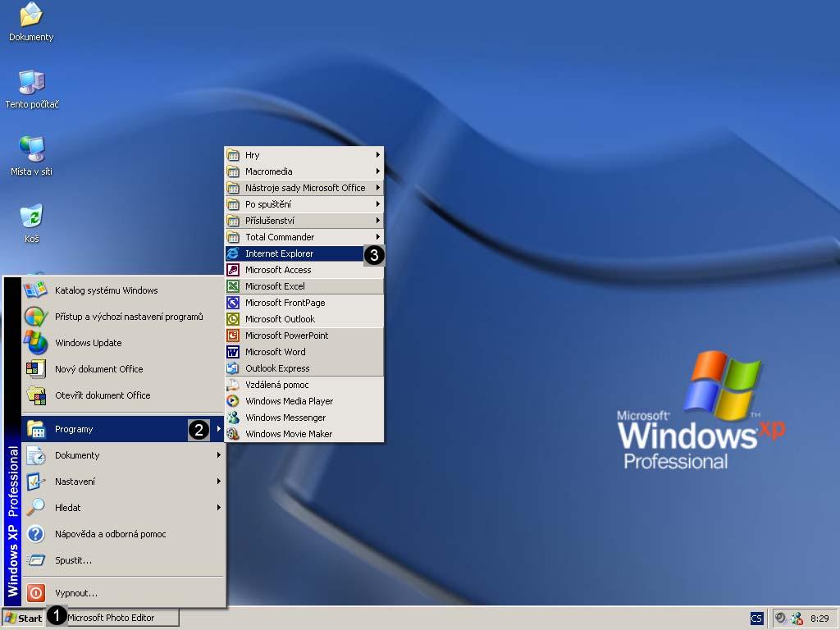
Task: Click the Microsoft PowerPoint icon
Action: coord(233,336)
